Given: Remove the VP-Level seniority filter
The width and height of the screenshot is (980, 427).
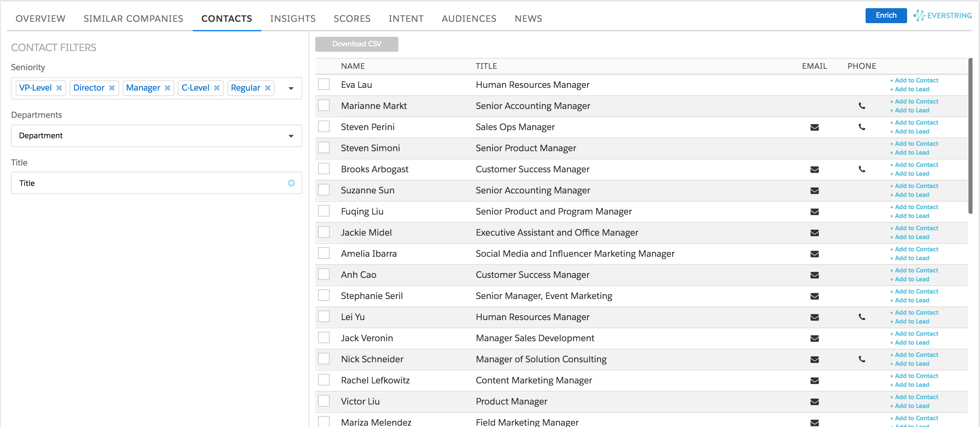Looking at the screenshot, I should tap(59, 88).
